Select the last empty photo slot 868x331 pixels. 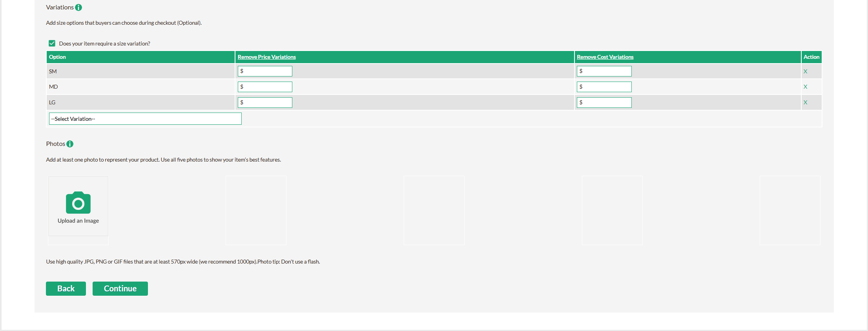tap(790, 210)
